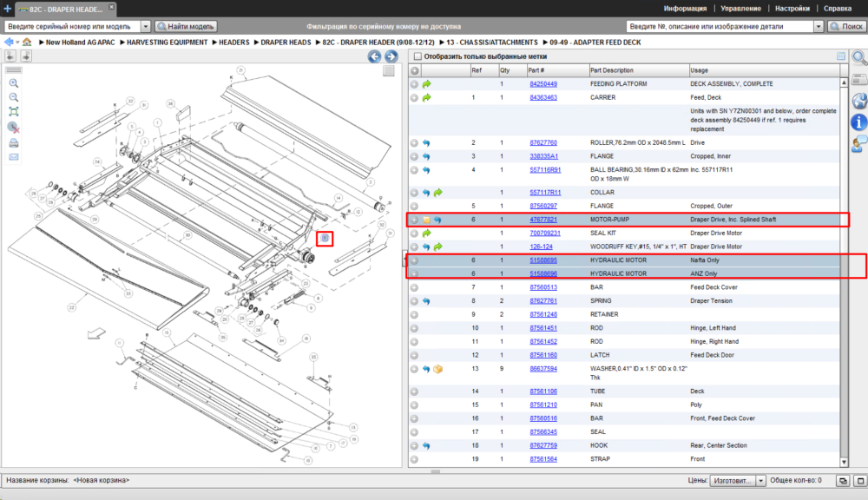The width and height of the screenshot is (868, 500).
Task: Open back-history dropdown next to blue arrow
Action: tap(17, 42)
